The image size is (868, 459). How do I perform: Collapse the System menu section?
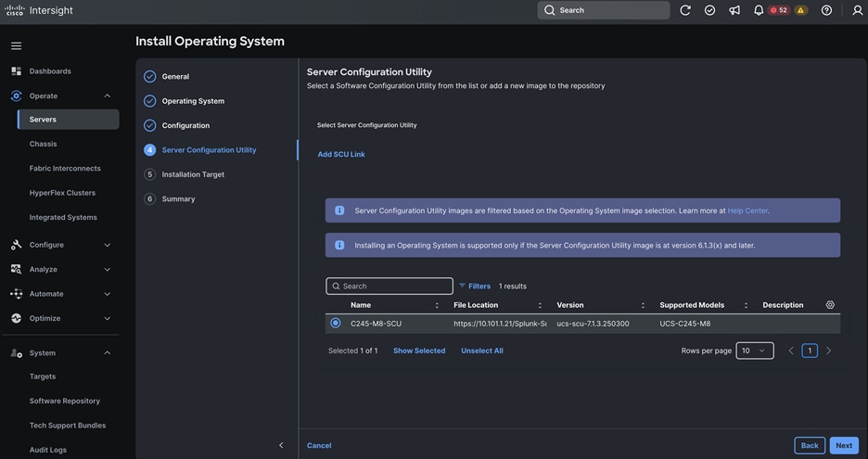tap(108, 352)
